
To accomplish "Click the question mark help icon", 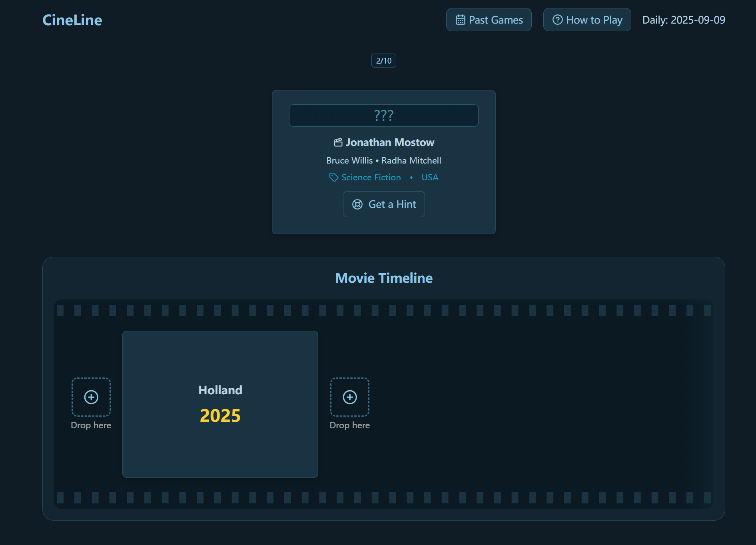I will tap(557, 20).
